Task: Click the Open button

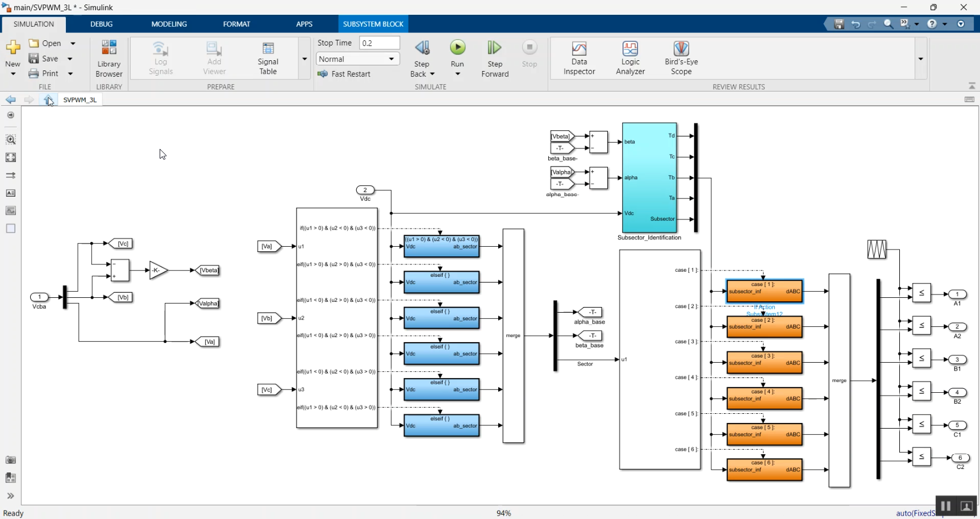Action: point(45,43)
